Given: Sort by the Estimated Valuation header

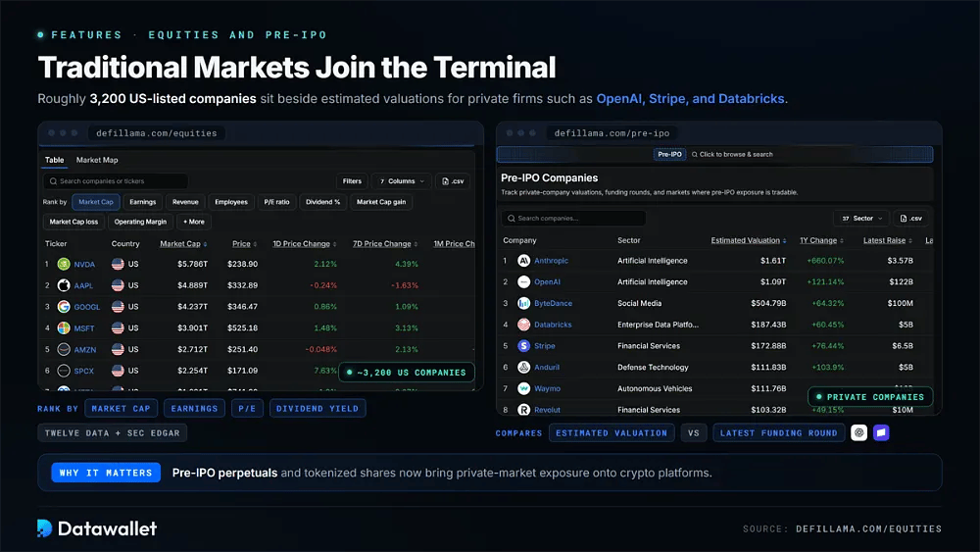Looking at the screenshot, I should pos(748,240).
